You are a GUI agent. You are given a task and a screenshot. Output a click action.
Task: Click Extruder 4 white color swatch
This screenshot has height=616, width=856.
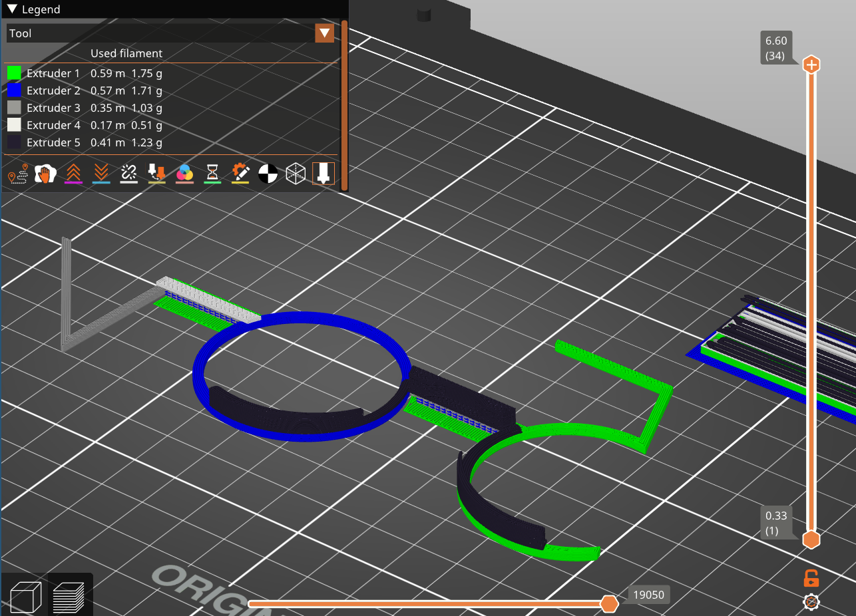pos(14,125)
